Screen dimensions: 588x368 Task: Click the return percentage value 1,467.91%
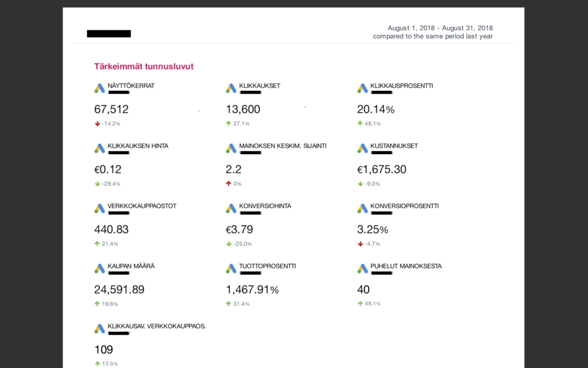tap(253, 290)
